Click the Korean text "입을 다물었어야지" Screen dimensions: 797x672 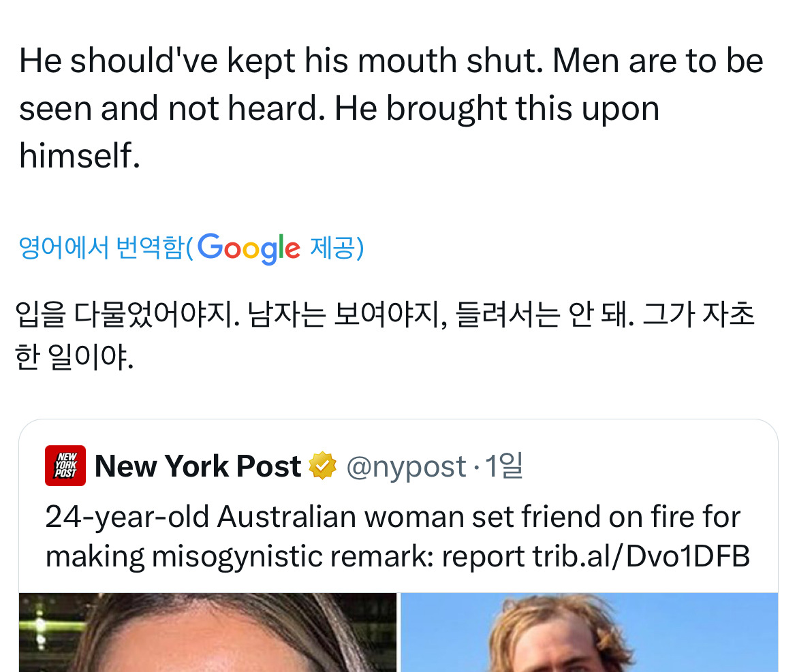(x=127, y=315)
